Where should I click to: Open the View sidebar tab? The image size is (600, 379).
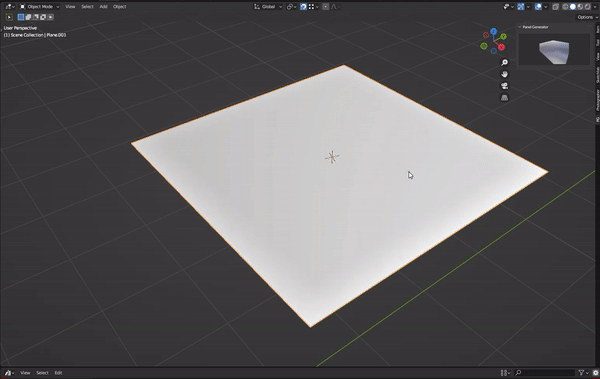tap(597, 57)
